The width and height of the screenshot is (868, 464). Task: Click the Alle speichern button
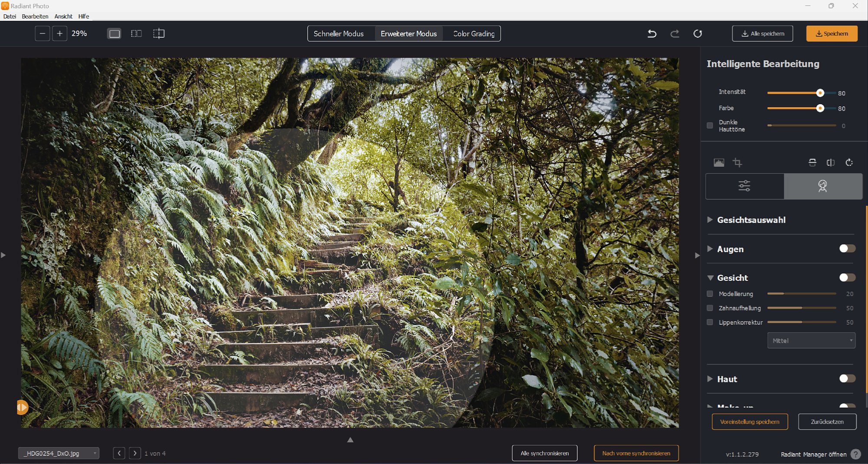pos(763,33)
